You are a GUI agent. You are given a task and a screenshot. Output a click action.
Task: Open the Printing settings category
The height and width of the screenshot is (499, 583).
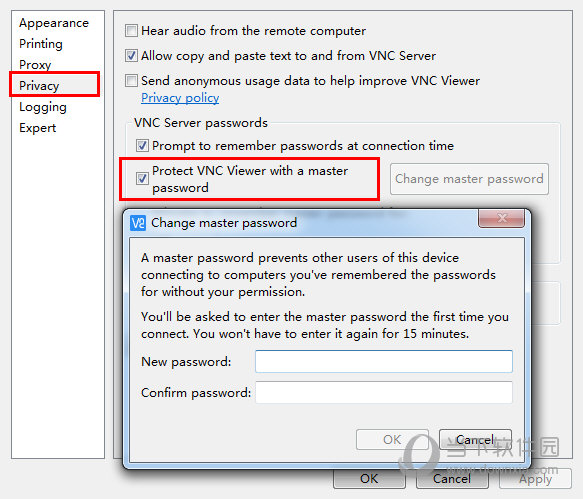(41, 44)
